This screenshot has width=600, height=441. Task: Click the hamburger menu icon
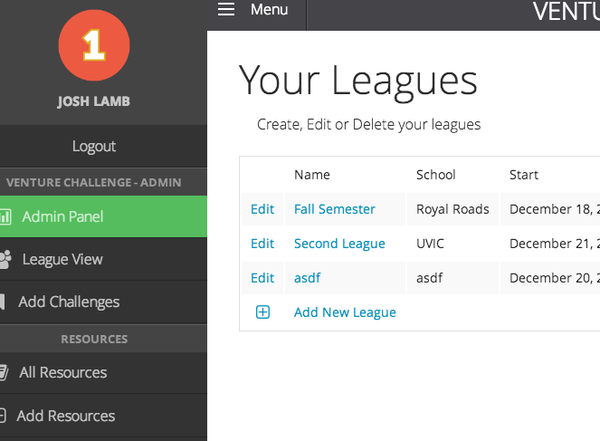point(227,10)
